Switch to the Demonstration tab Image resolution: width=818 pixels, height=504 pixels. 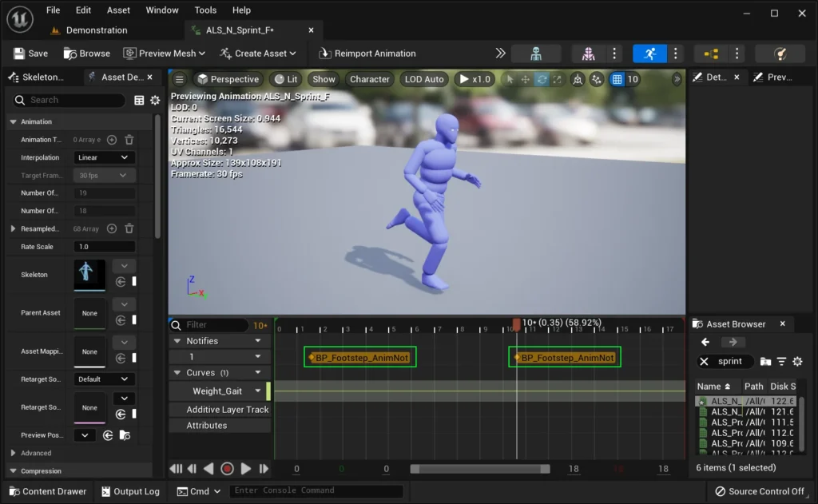point(96,30)
